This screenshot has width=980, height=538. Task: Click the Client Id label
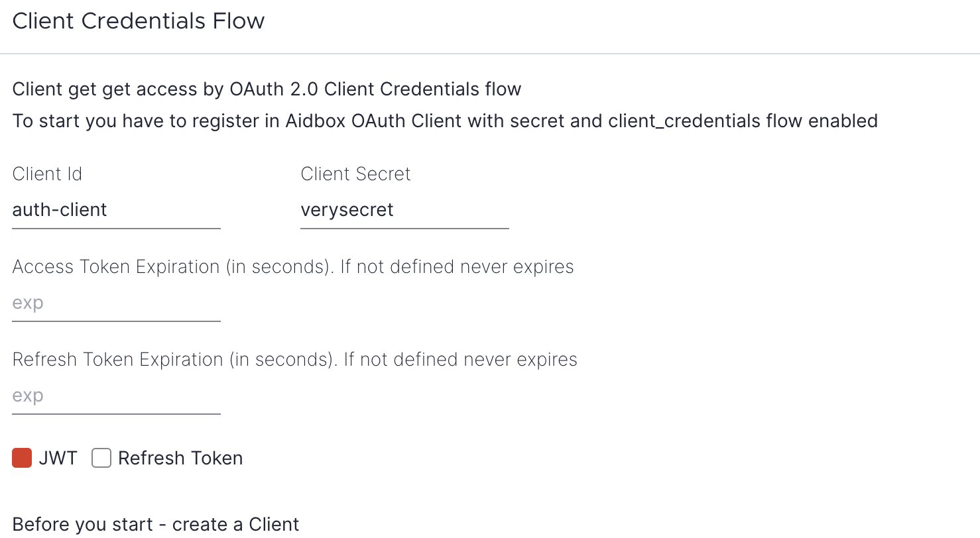pyautogui.click(x=47, y=174)
